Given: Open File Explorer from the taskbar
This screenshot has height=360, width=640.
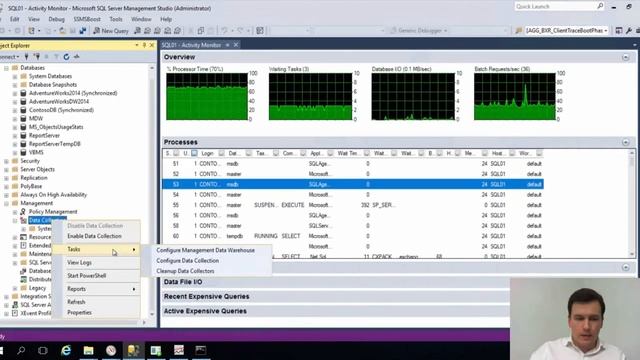Looking at the screenshot, I should (x=88, y=350).
